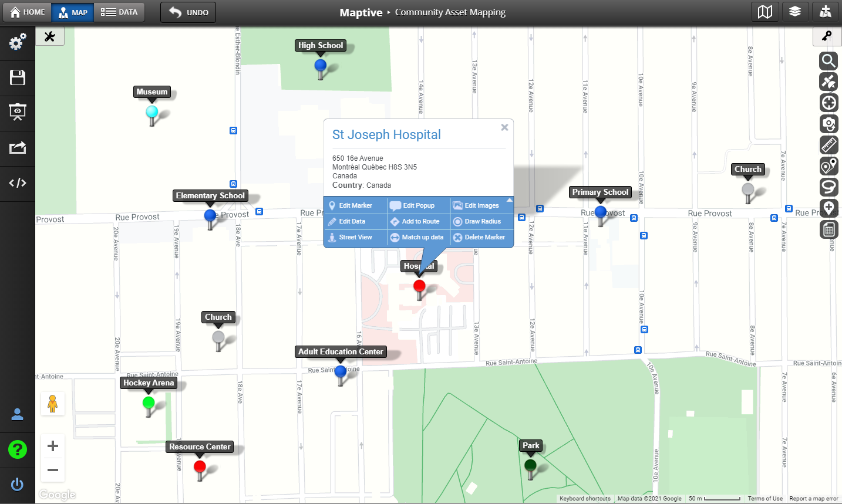Open the map screenshot camera tool
The width and height of the screenshot is (842, 504).
click(x=828, y=124)
